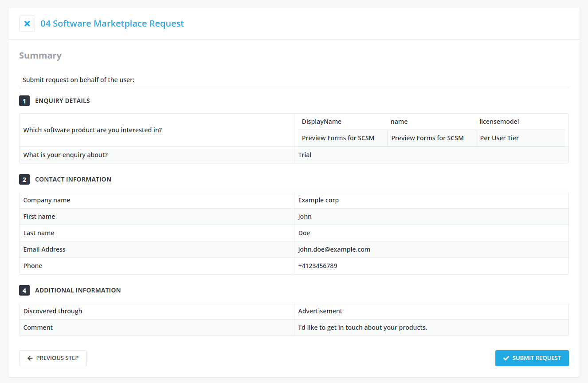
Task: Click the '04 Software Marketplace Request' title
Action: pos(112,24)
